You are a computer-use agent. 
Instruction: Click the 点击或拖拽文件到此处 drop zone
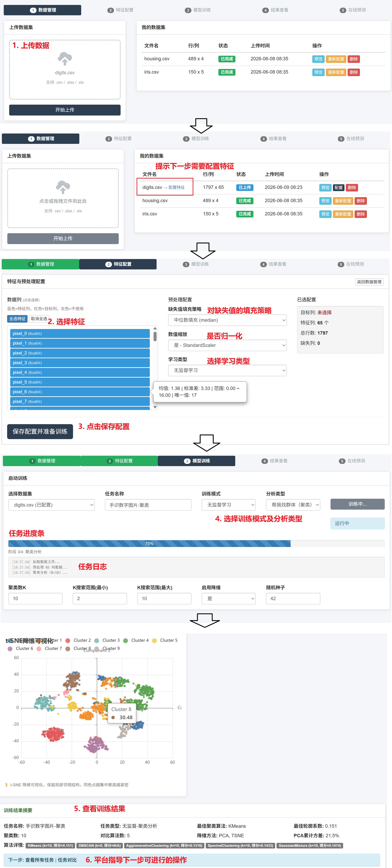(x=63, y=198)
